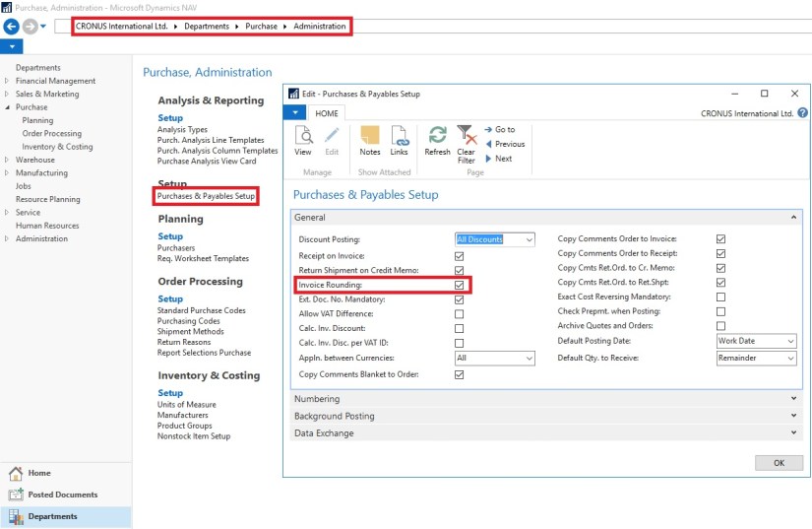This screenshot has width=812, height=529.
Task: Open the Discount Posting dropdown
Action: point(529,239)
